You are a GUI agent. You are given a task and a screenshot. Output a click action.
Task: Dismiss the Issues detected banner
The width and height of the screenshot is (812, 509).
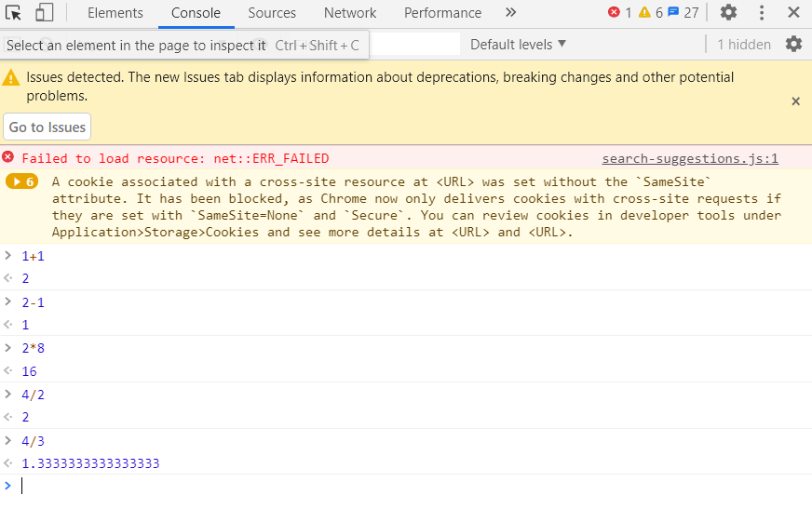(x=796, y=101)
